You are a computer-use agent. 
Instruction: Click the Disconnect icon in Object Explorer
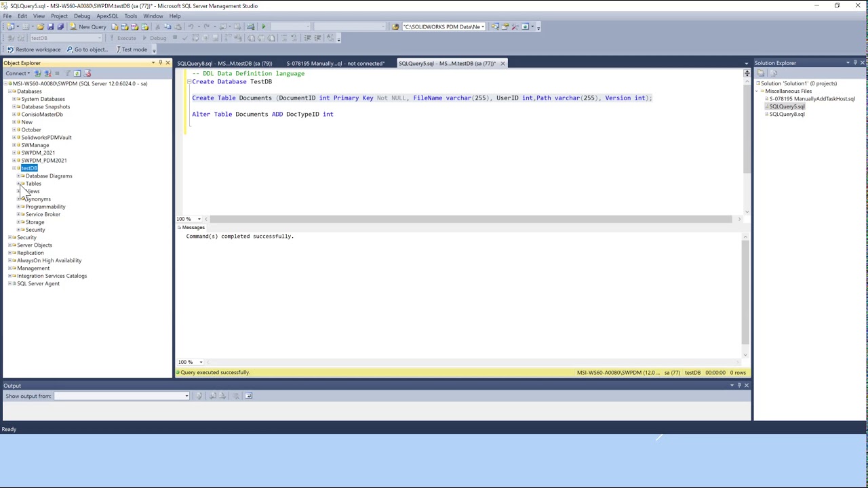(x=47, y=73)
